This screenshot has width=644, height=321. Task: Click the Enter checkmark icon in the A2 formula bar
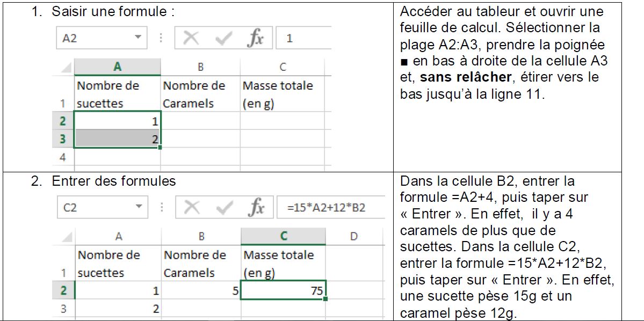pyautogui.click(x=223, y=39)
